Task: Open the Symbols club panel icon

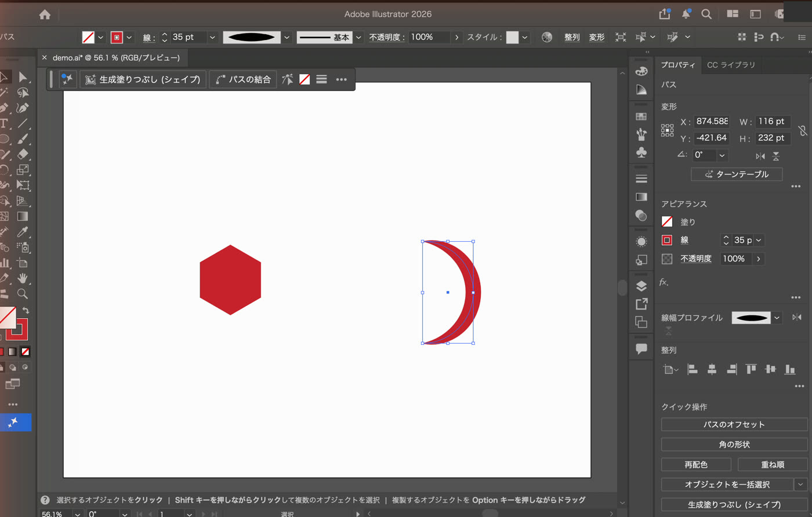Action: 641,152
